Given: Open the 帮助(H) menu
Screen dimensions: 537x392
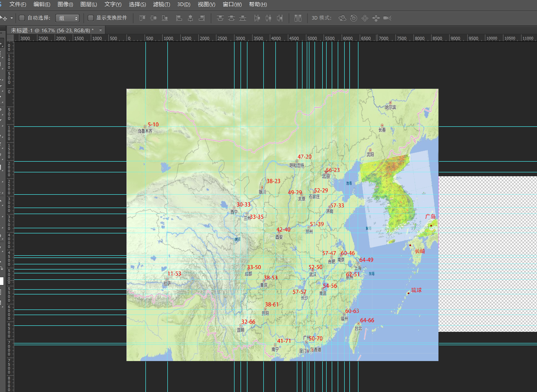Looking at the screenshot, I should point(258,4).
